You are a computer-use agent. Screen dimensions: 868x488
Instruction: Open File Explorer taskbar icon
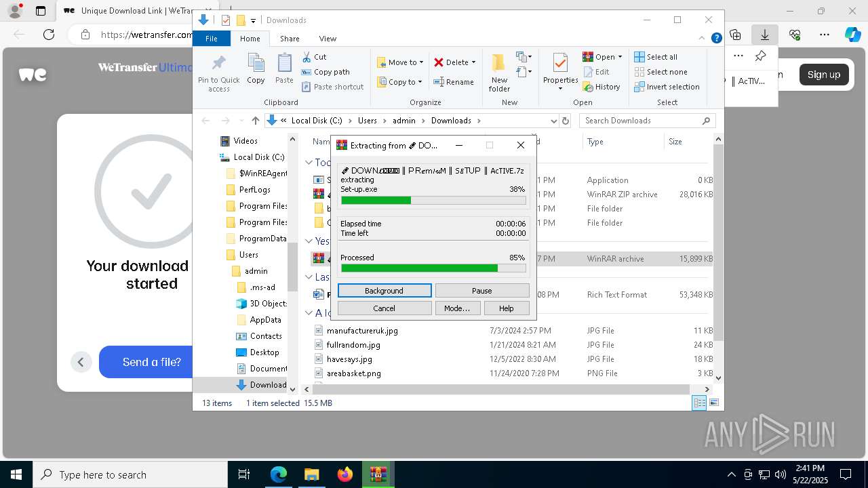[x=311, y=474]
